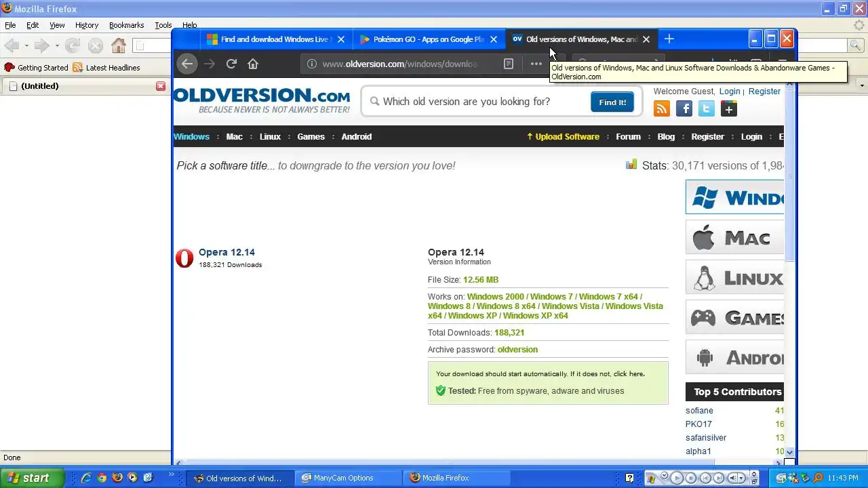
Task: Open the Android category banner
Action: tap(734, 357)
